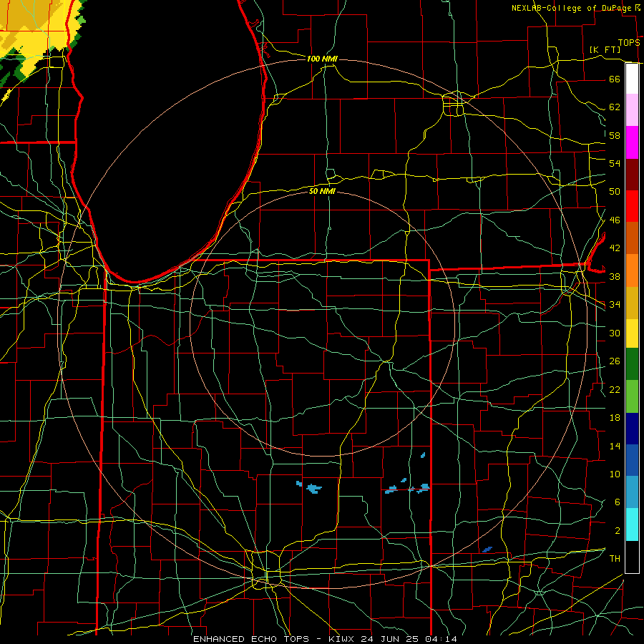This screenshot has width=644, height=644.
Task: Click the 22 legend value
Action: click(615, 389)
